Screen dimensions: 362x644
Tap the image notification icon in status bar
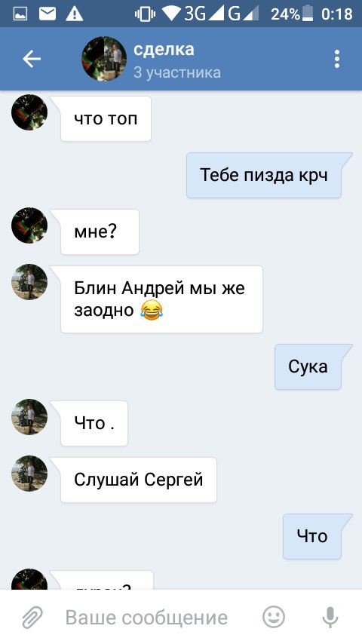click(x=20, y=14)
